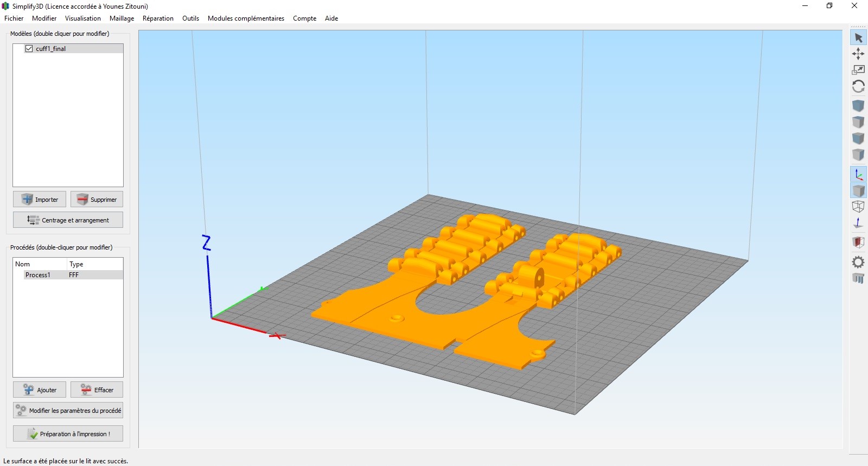Click the Nom column header
Screen dimensions: 868x466
click(x=40, y=264)
